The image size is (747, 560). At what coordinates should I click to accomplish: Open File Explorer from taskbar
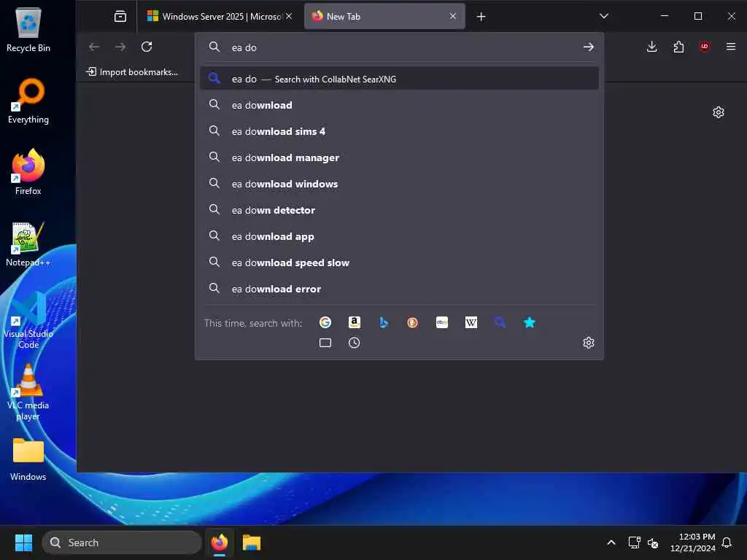[x=252, y=542]
